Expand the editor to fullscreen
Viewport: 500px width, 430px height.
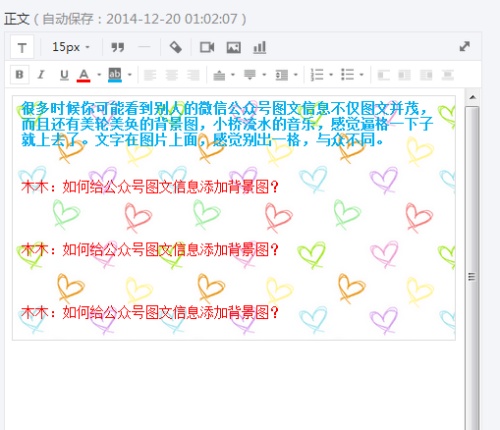pos(465,46)
